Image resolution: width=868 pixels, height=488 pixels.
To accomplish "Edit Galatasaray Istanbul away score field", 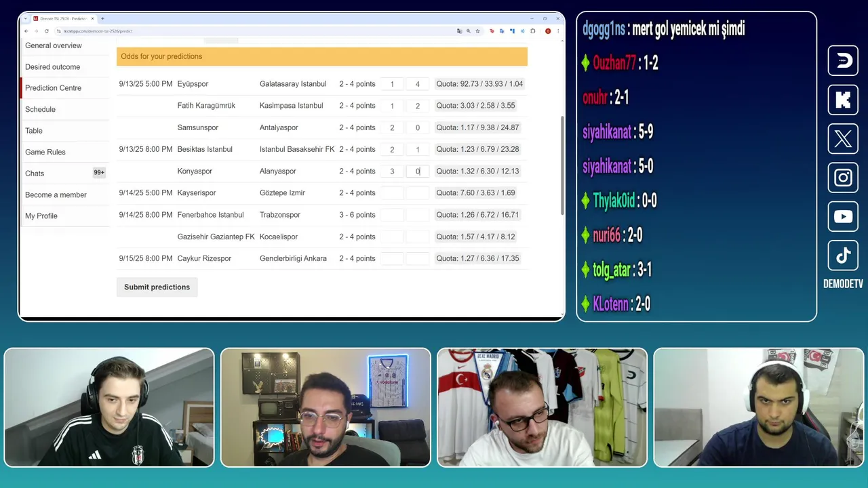I will [418, 84].
